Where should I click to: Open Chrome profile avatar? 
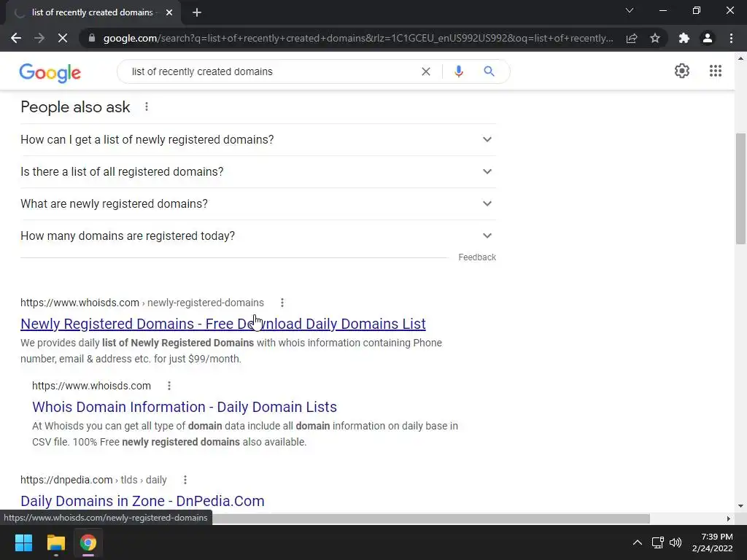pyautogui.click(x=708, y=38)
